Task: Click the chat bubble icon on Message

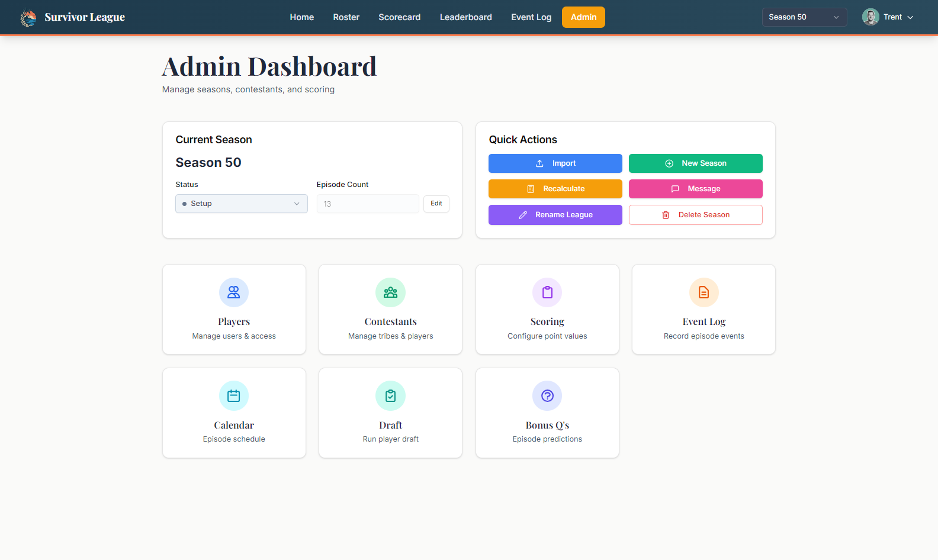Action: (x=675, y=189)
